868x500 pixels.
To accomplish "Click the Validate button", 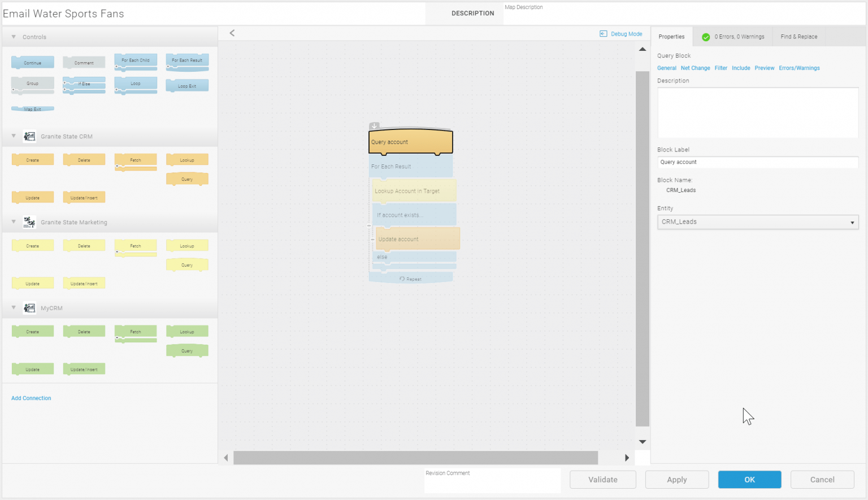I will pos(602,479).
